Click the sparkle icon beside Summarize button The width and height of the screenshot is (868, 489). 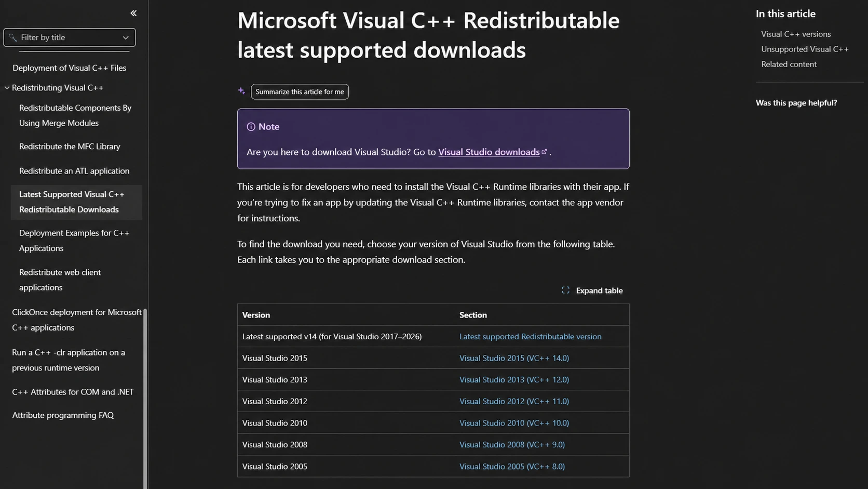tap(241, 91)
